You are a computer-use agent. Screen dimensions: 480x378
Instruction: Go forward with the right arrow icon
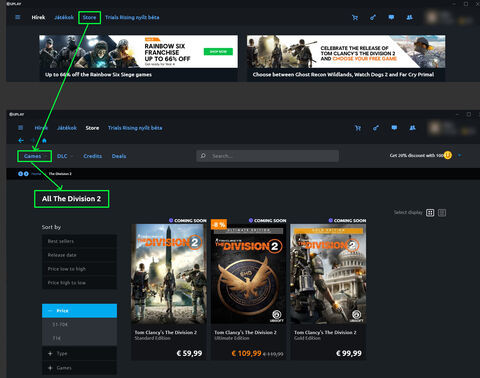pos(33,140)
